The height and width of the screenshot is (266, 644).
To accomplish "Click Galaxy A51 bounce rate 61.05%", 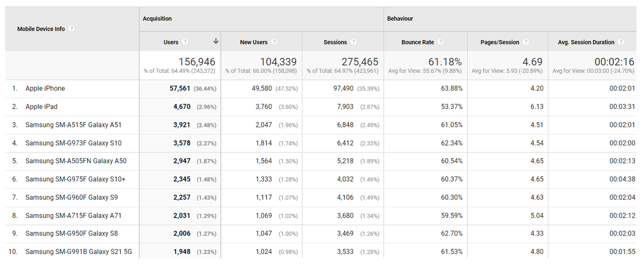I will [x=452, y=125].
